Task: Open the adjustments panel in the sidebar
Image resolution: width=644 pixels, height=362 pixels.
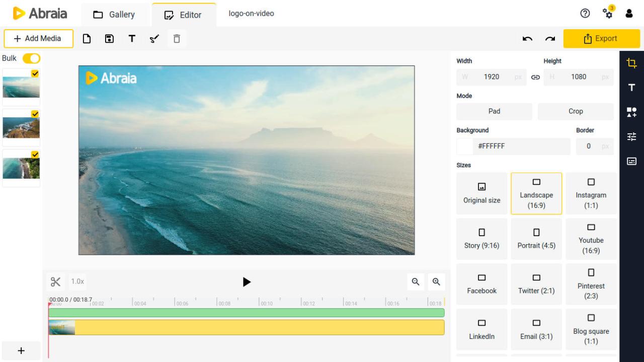Action: (631, 136)
